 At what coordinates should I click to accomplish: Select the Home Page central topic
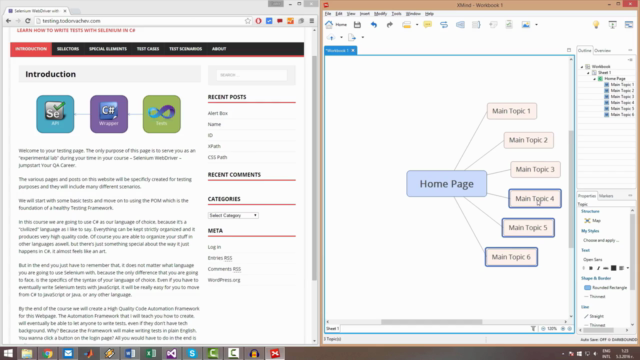coord(447,184)
